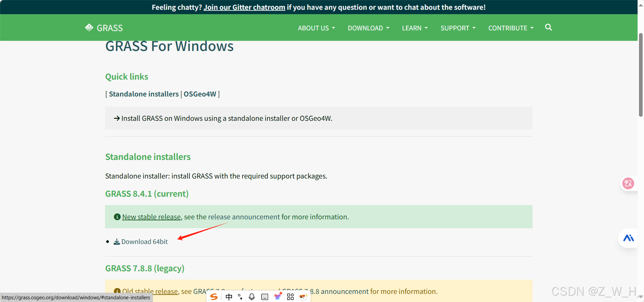Click the info icon before New stable release

point(117,217)
